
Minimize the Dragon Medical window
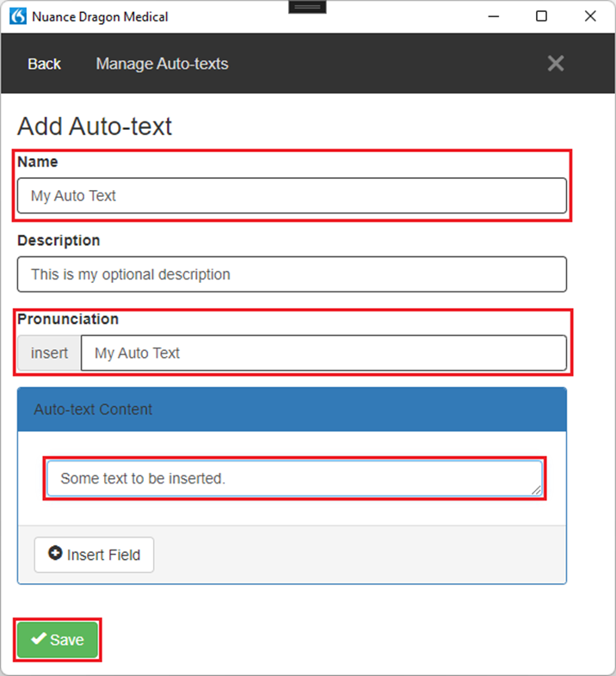[x=493, y=16]
